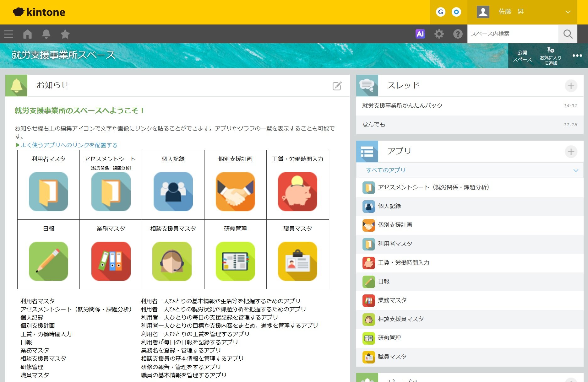Screen dimensions: 588x382
Task: Expand the すべてのアプリ filter dropdown
Action: coord(575,170)
